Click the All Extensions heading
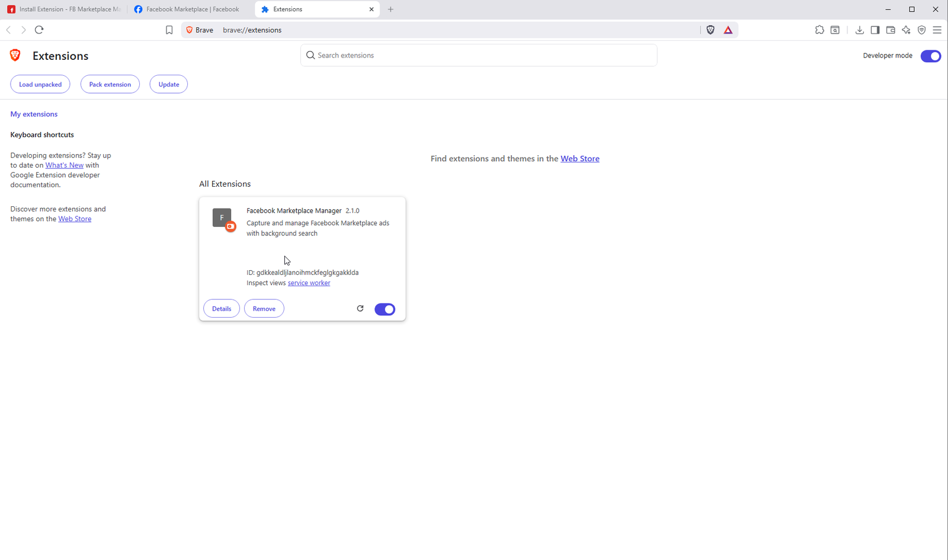 click(225, 184)
